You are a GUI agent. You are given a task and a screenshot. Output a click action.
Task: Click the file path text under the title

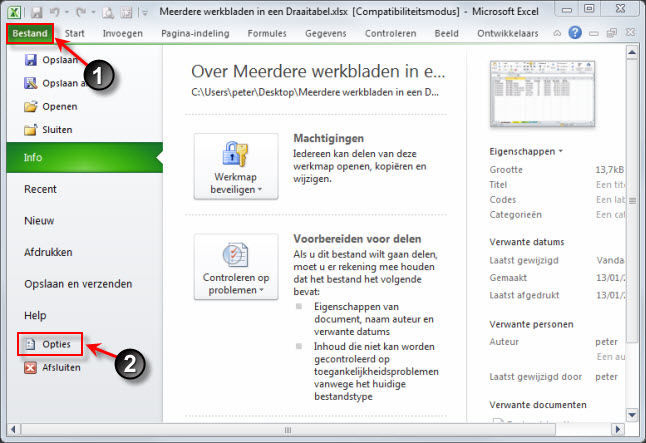pos(315,92)
